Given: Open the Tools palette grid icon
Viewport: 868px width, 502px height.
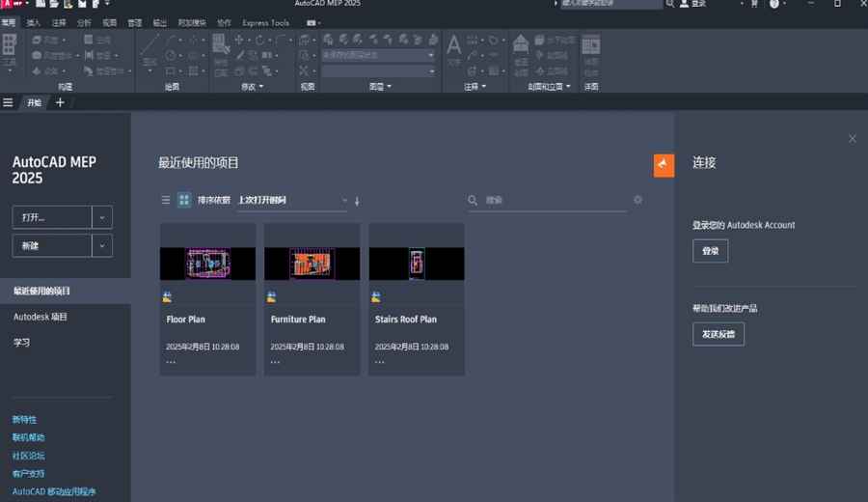Looking at the screenshot, I should tap(10, 44).
